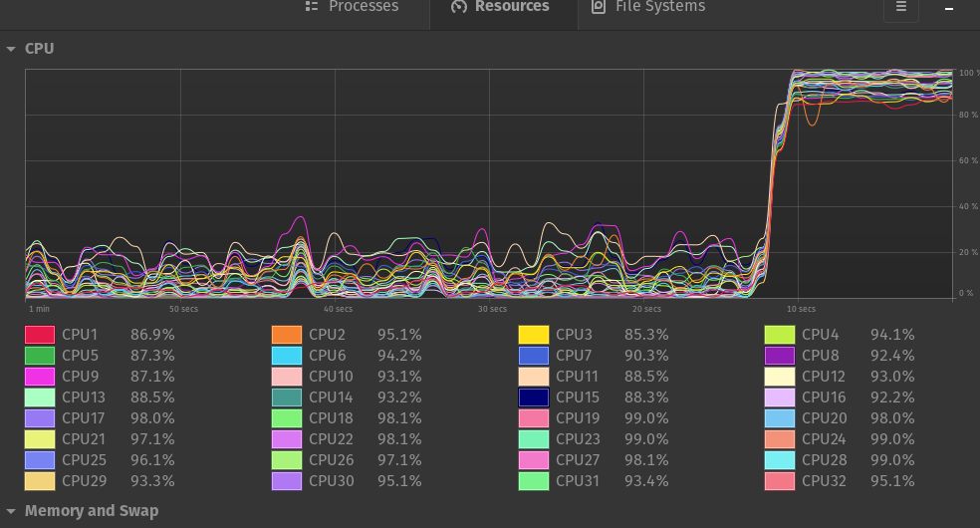
Task: Click the Resources gauge icon
Action: coord(458,7)
